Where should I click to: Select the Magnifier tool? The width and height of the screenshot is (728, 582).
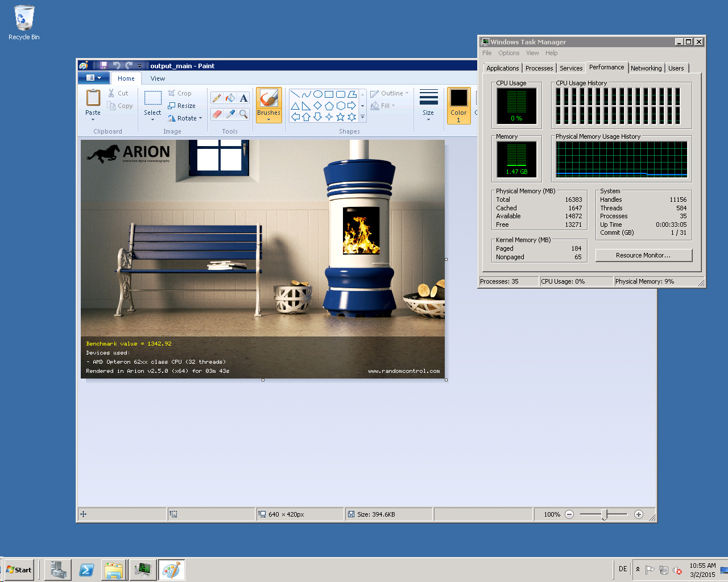point(243,114)
